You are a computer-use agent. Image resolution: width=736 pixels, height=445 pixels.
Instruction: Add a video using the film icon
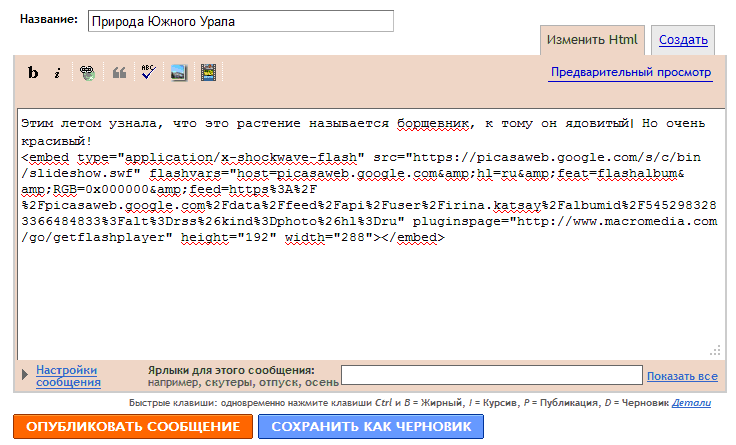coord(208,73)
